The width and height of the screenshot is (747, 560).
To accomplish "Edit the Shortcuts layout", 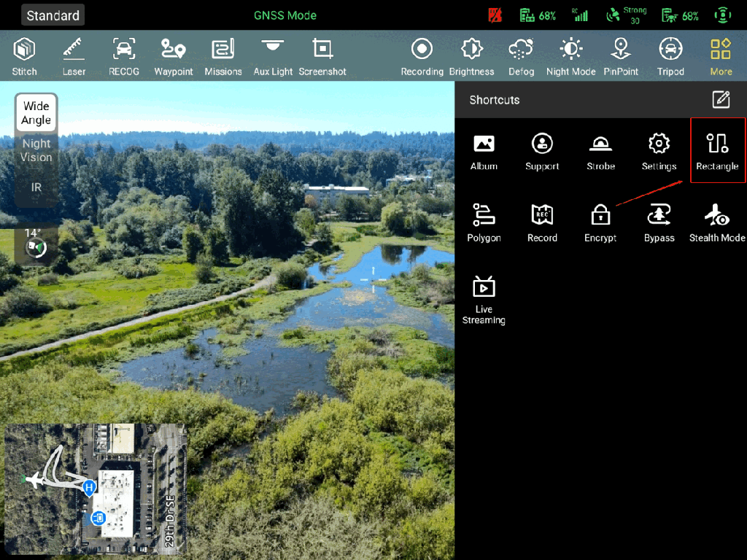I will tap(721, 100).
